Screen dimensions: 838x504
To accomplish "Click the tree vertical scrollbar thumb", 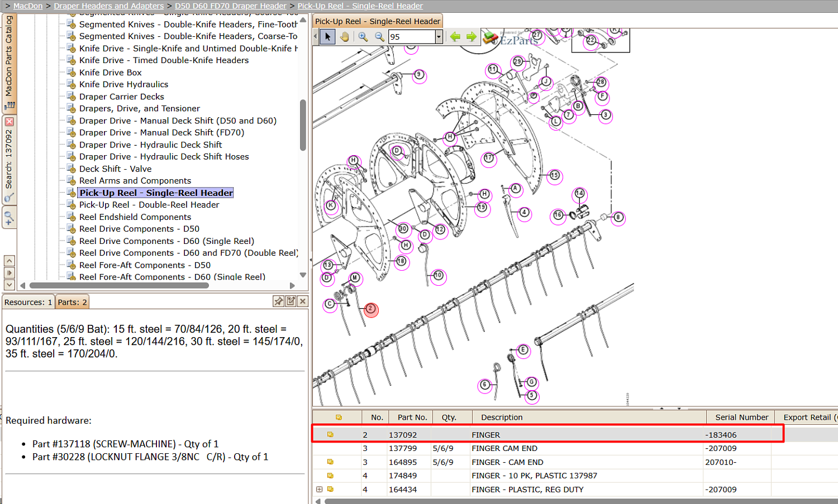I will click(x=303, y=125).
